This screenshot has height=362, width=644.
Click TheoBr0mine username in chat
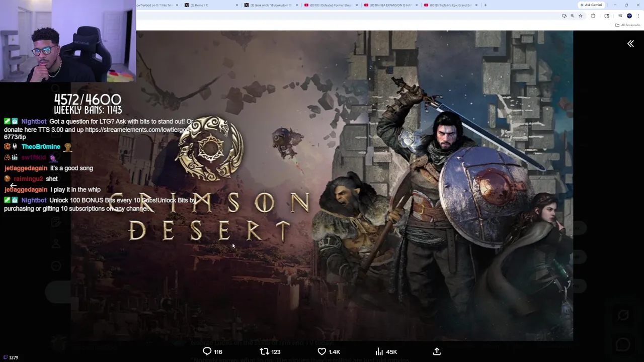coord(41,147)
